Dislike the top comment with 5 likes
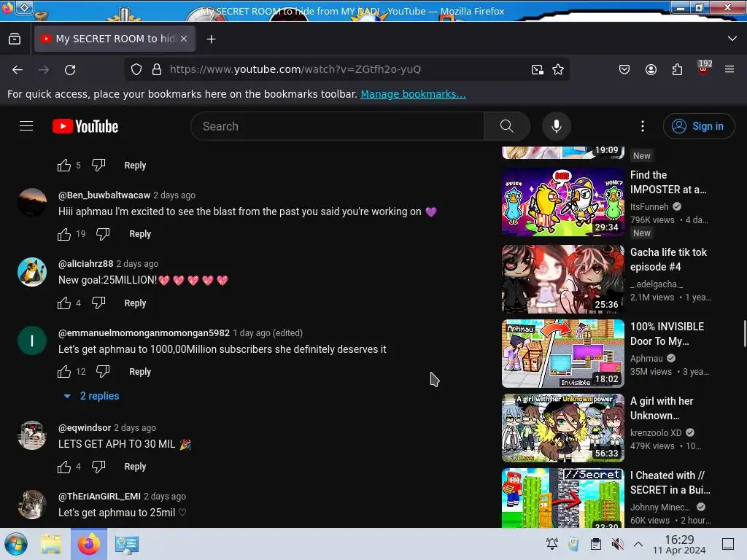747x560 pixels. (98, 165)
